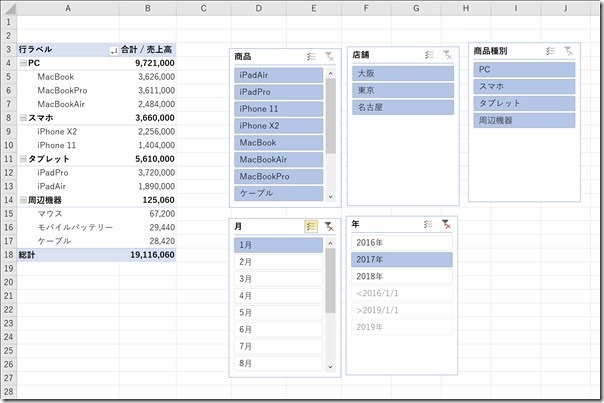The width and height of the screenshot is (604, 403).
Task: Clear the filter on the 店舗 slicer
Action: (447, 55)
